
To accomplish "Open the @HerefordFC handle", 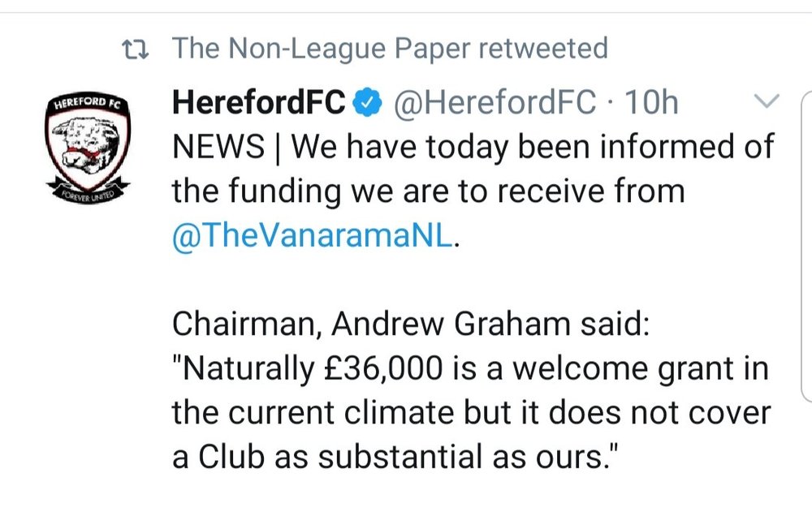I will (495, 102).
